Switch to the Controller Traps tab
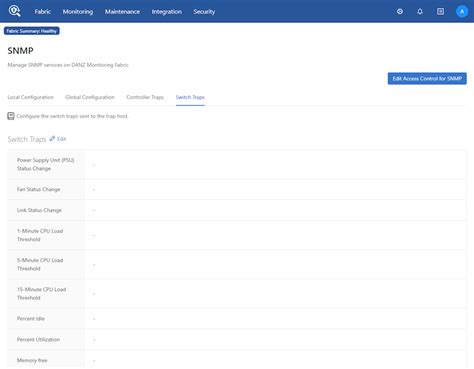The height and width of the screenshot is (369, 474). pos(145,97)
